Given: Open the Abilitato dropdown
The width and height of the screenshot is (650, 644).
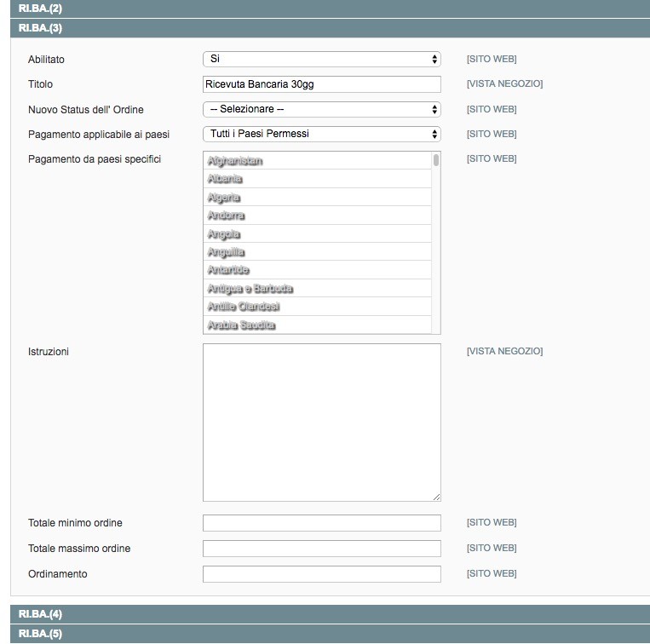Looking at the screenshot, I should click(x=322, y=60).
